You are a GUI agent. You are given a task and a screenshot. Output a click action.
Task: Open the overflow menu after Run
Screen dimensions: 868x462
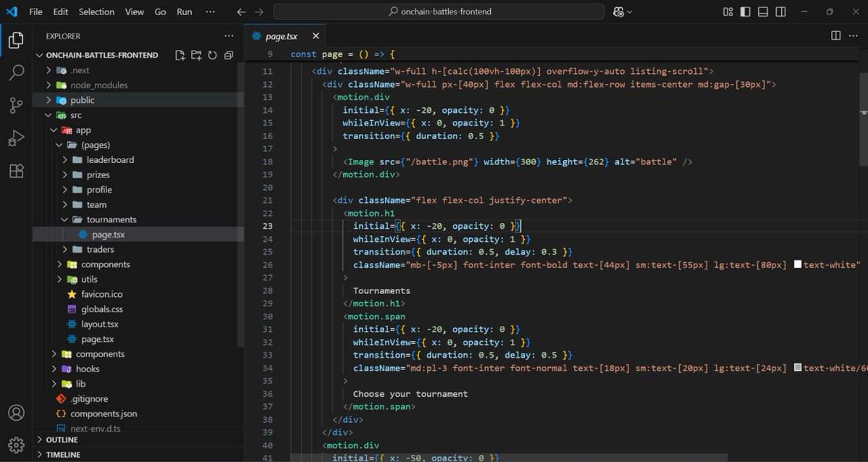(x=211, y=12)
